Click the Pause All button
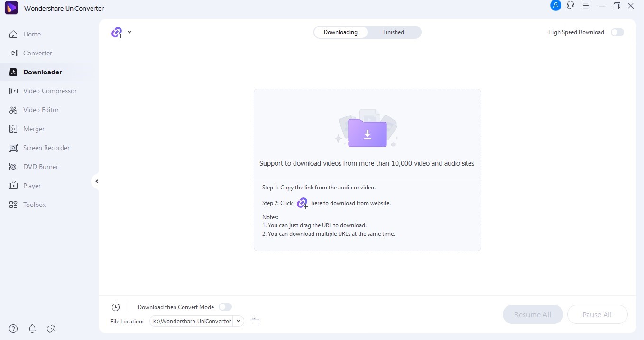Image resolution: width=644 pixels, height=340 pixels. coord(597,314)
